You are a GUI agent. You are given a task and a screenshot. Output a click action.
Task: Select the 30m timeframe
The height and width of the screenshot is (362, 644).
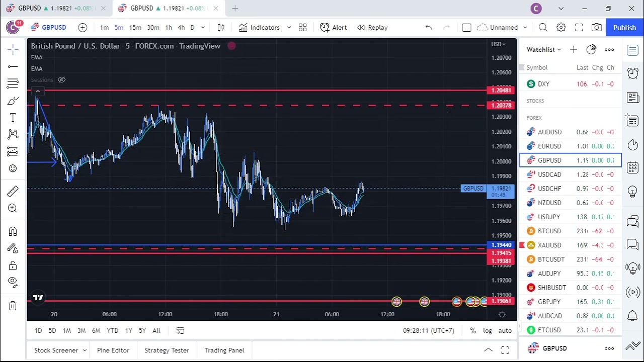(x=153, y=28)
